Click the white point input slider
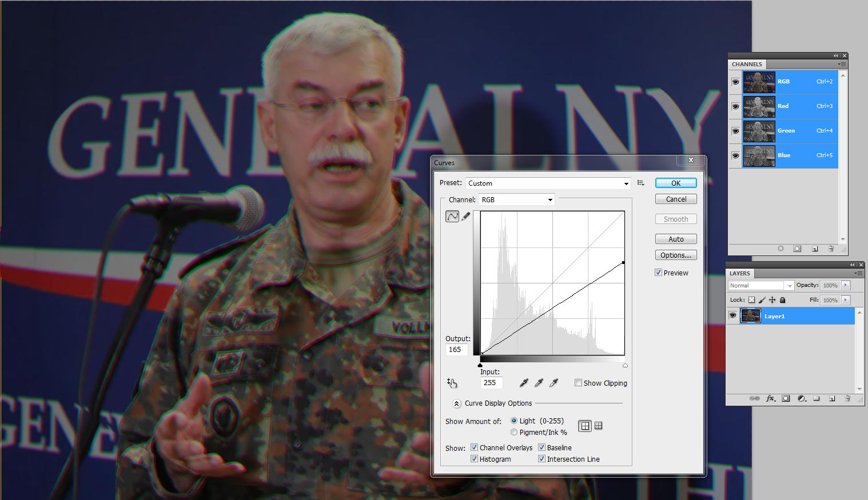This screenshot has width=868, height=500. pos(625,365)
